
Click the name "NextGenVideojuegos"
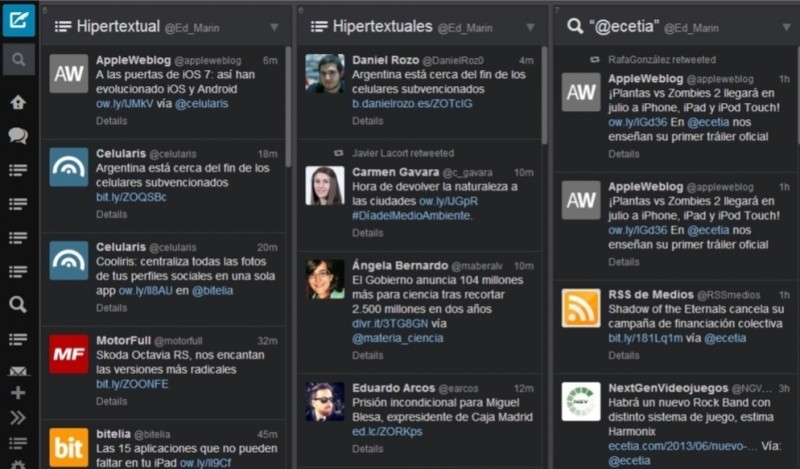pos(668,388)
